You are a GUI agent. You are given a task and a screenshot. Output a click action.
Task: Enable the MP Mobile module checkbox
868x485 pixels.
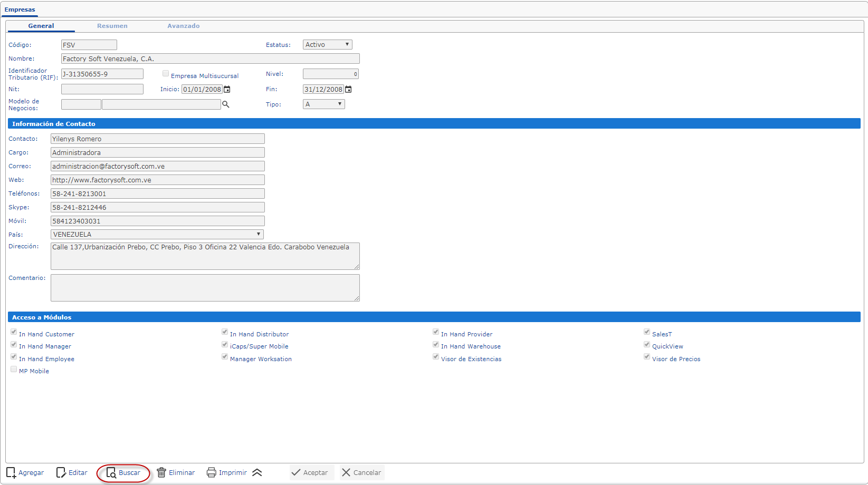coord(14,370)
